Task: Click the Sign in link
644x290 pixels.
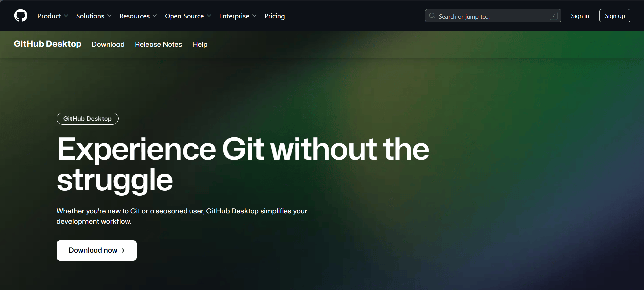Action: (580, 16)
